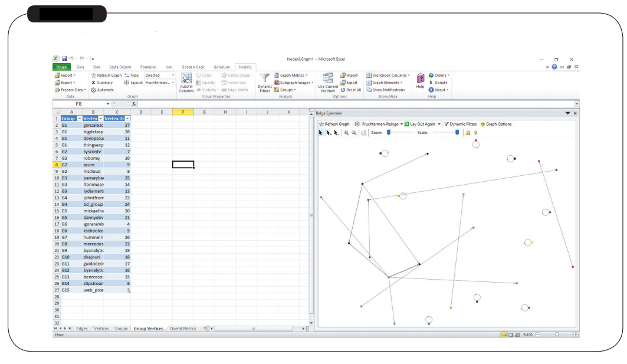Click Lay Out Again button
Viewport: 627px width, 364px height.
pyautogui.click(x=423, y=124)
